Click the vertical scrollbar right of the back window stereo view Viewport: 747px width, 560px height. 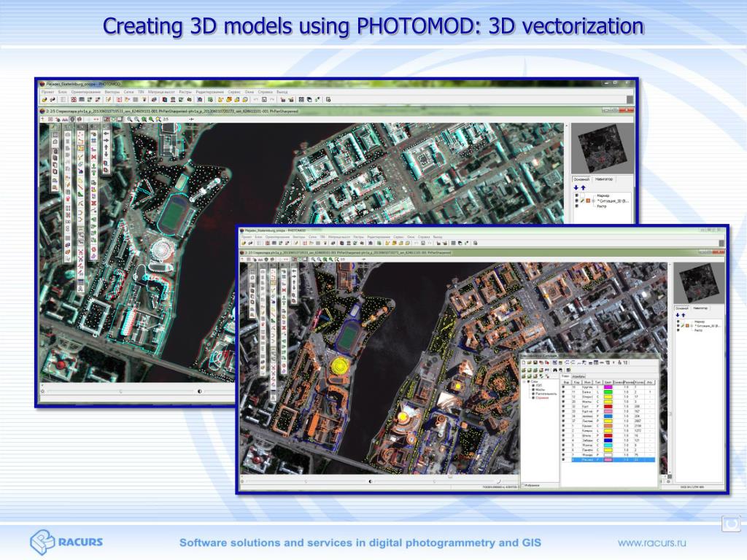coord(566,174)
